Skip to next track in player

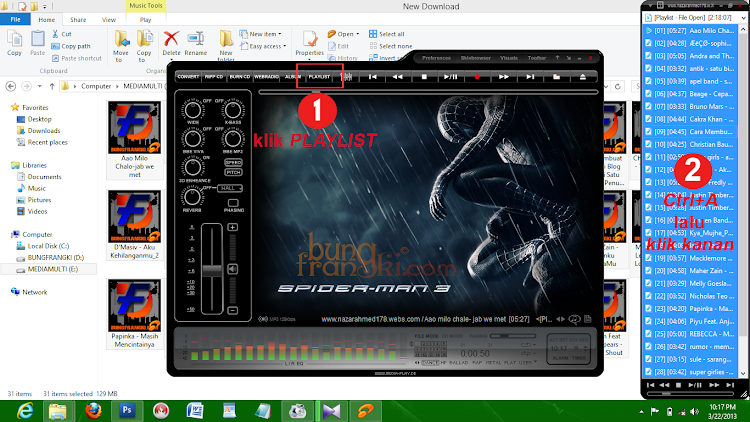pyautogui.click(x=530, y=77)
